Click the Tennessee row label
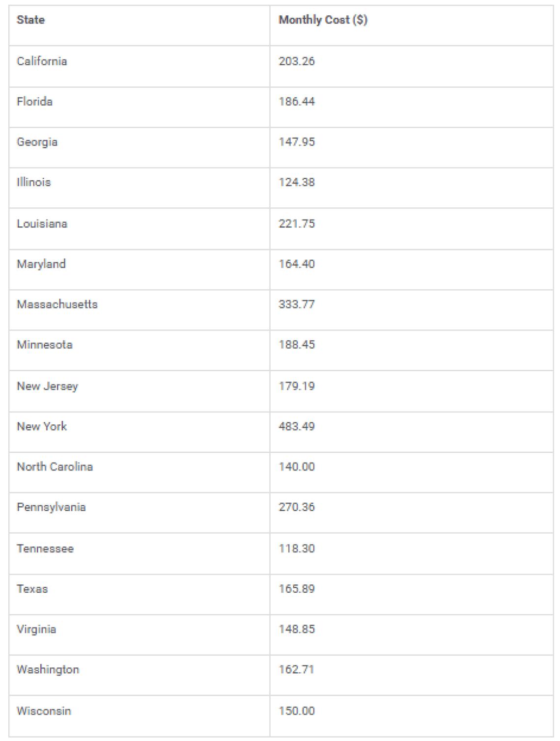This screenshot has width=560, height=741. tap(45, 549)
